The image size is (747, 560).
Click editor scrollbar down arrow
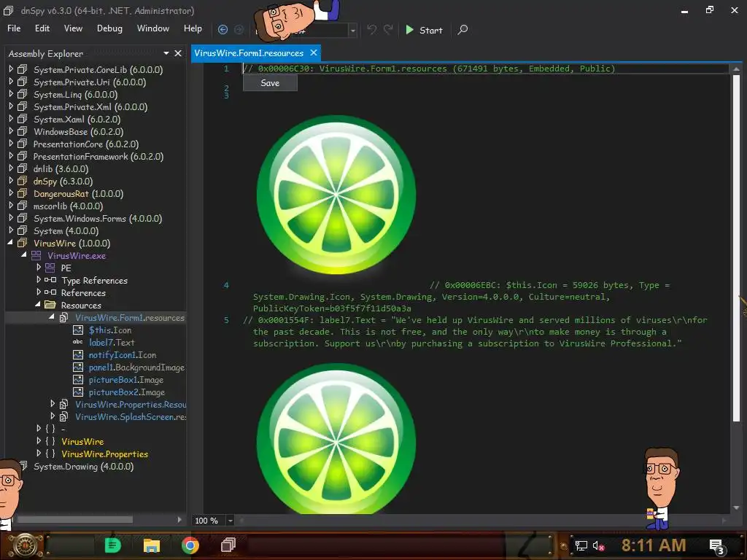736,507
